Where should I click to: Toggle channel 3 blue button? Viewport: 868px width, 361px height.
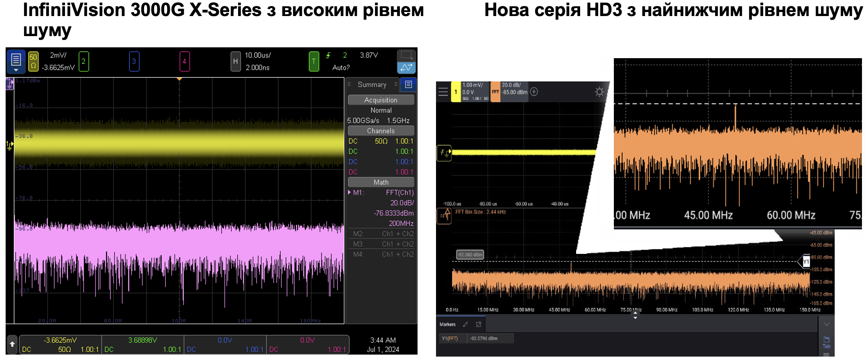tap(134, 61)
